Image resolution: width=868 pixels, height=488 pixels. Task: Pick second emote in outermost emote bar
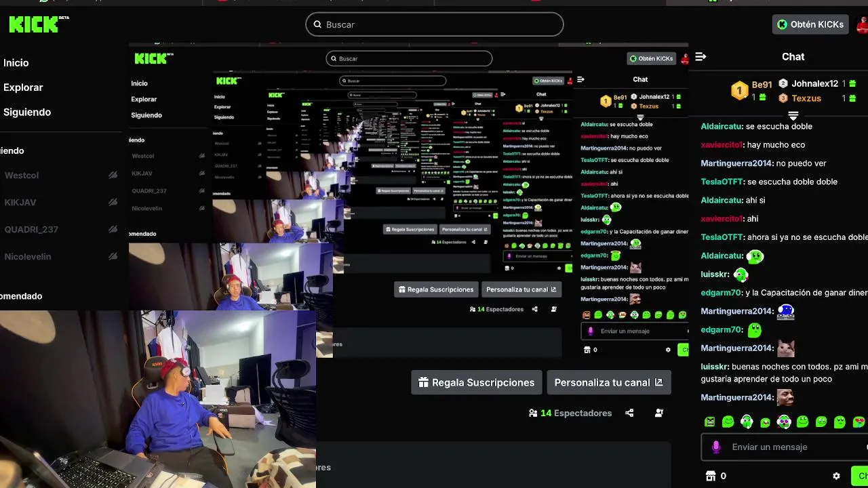tap(728, 422)
